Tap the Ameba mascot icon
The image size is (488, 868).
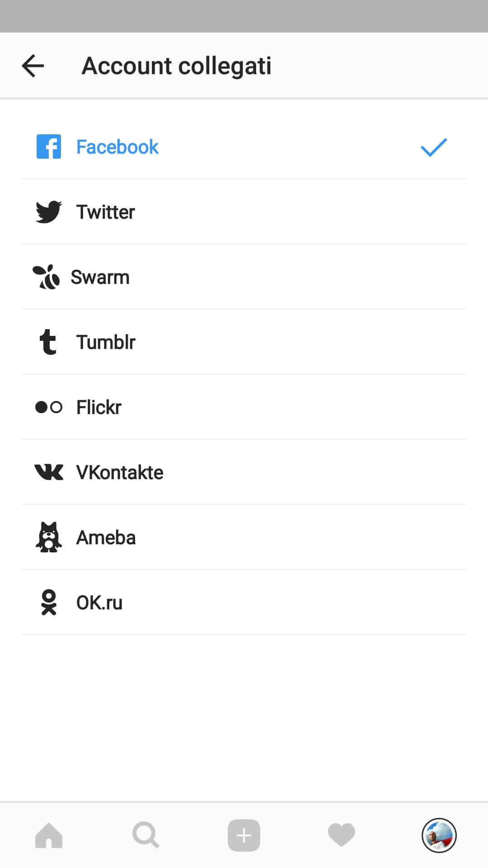pos(49,537)
